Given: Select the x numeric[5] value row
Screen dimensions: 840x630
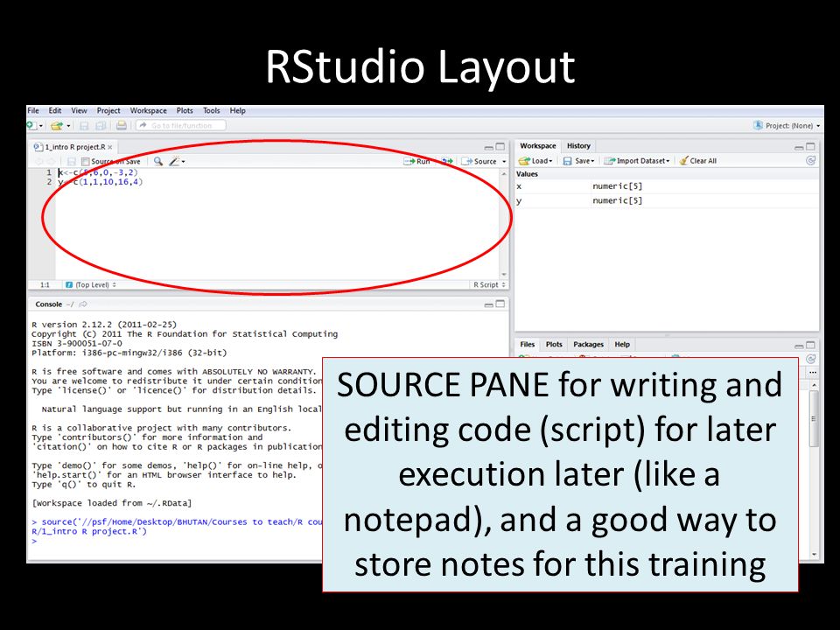Looking at the screenshot, I should (667, 186).
